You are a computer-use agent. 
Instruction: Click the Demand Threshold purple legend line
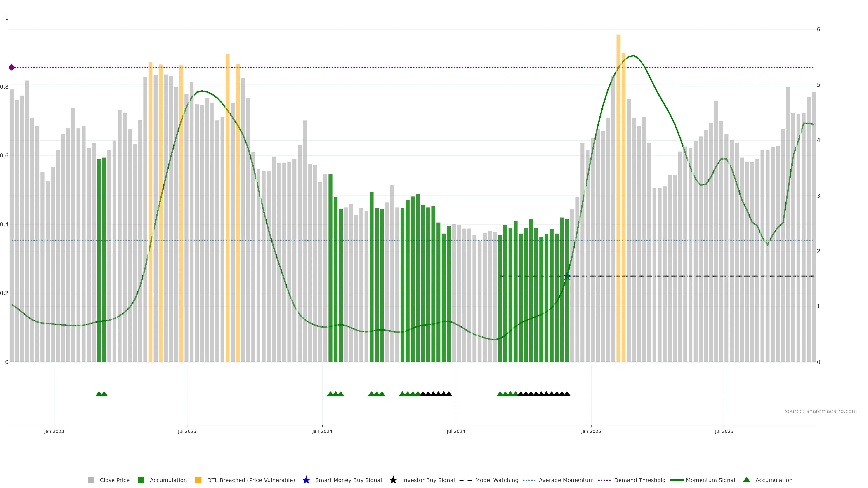[604, 480]
